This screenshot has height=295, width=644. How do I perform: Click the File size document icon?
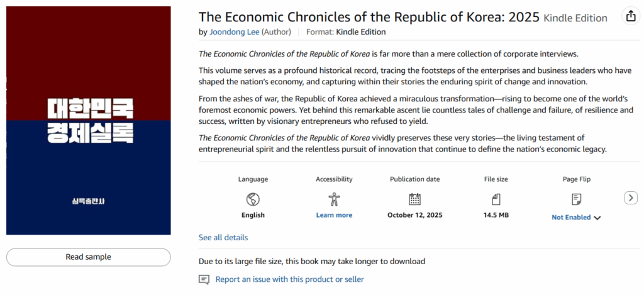click(x=496, y=199)
